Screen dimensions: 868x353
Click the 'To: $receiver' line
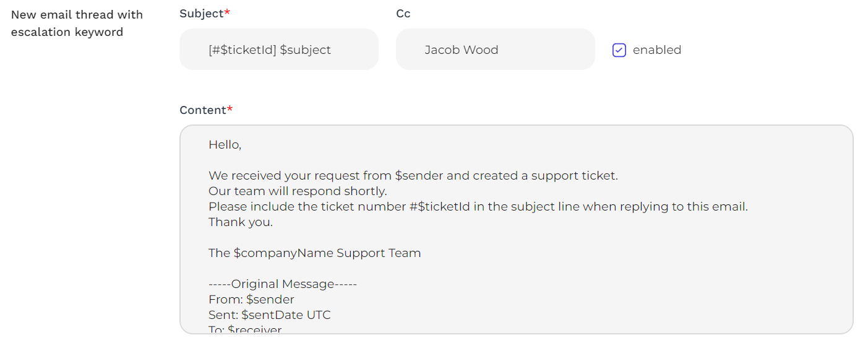(x=245, y=330)
